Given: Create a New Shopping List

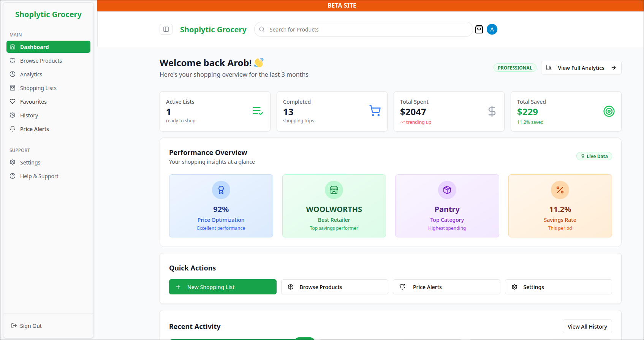Looking at the screenshot, I should tap(223, 287).
